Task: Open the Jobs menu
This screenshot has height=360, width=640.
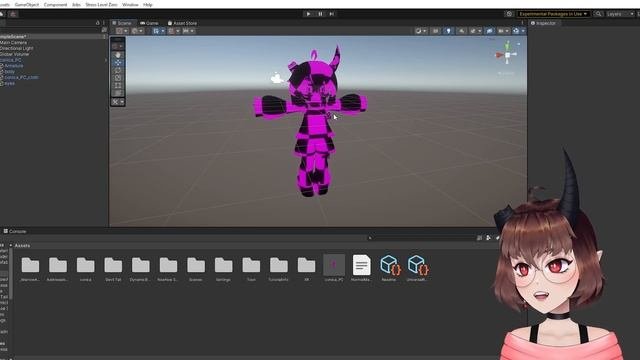Action: click(x=76, y=5)
